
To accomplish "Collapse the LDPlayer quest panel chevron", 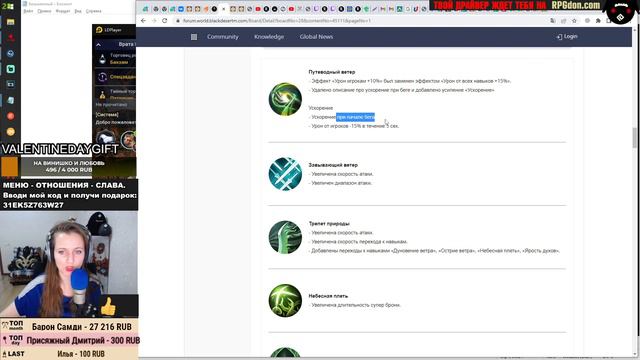I will point(98,44).
